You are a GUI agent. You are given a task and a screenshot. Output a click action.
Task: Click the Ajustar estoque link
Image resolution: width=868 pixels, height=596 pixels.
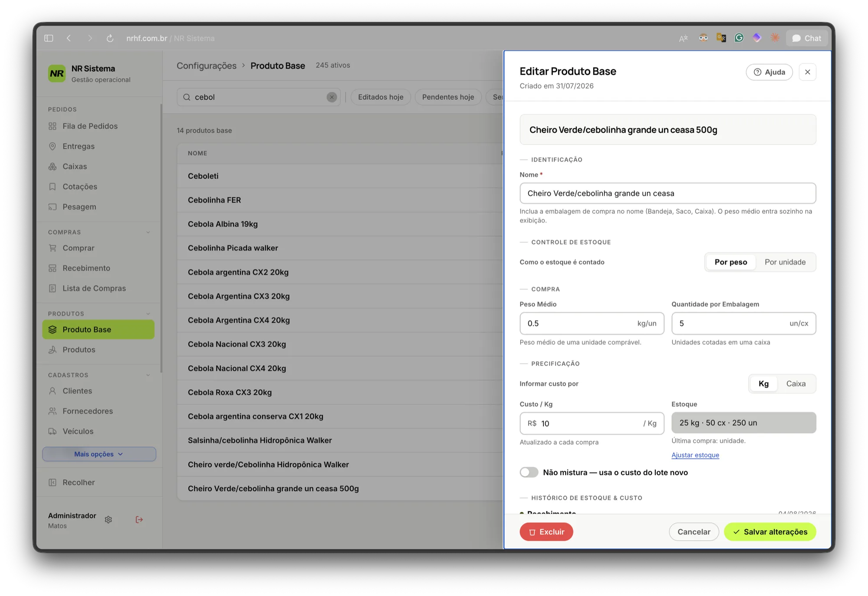click(695, 455)
